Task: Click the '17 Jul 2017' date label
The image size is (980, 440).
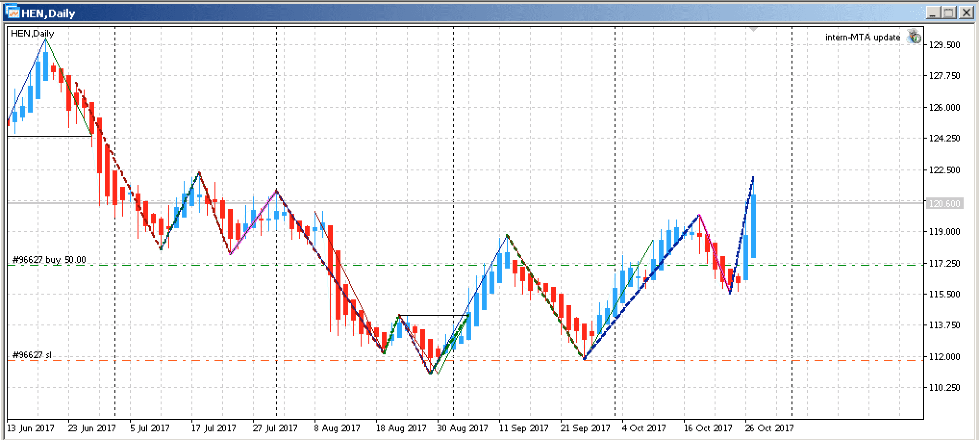Action: [214, 428]
